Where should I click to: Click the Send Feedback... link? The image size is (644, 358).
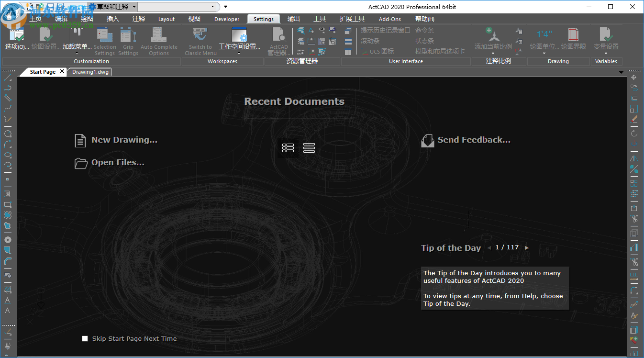tap(474, 140)
